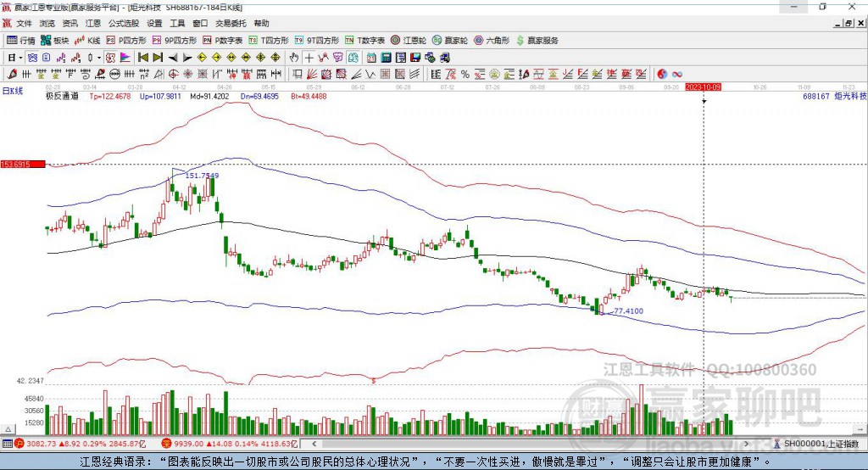Open the calendar date icon
The height and width of the screenshot is (470, 868).
371,58
